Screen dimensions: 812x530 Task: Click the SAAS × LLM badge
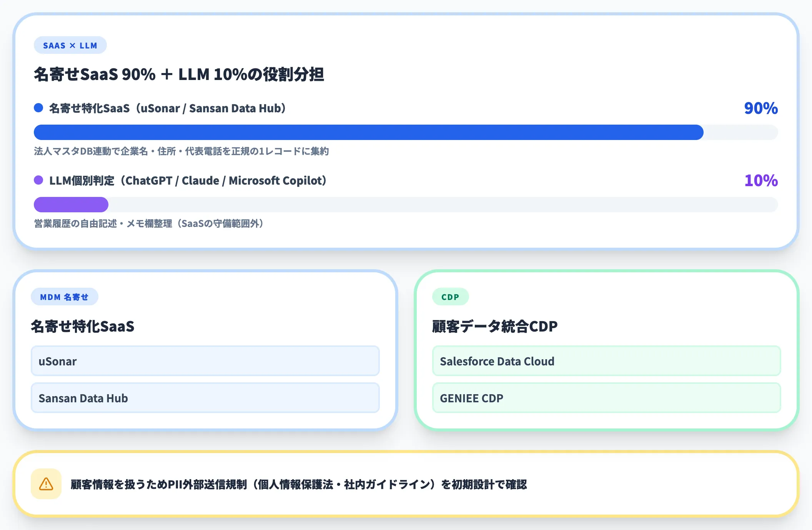[x=70, y=45]
